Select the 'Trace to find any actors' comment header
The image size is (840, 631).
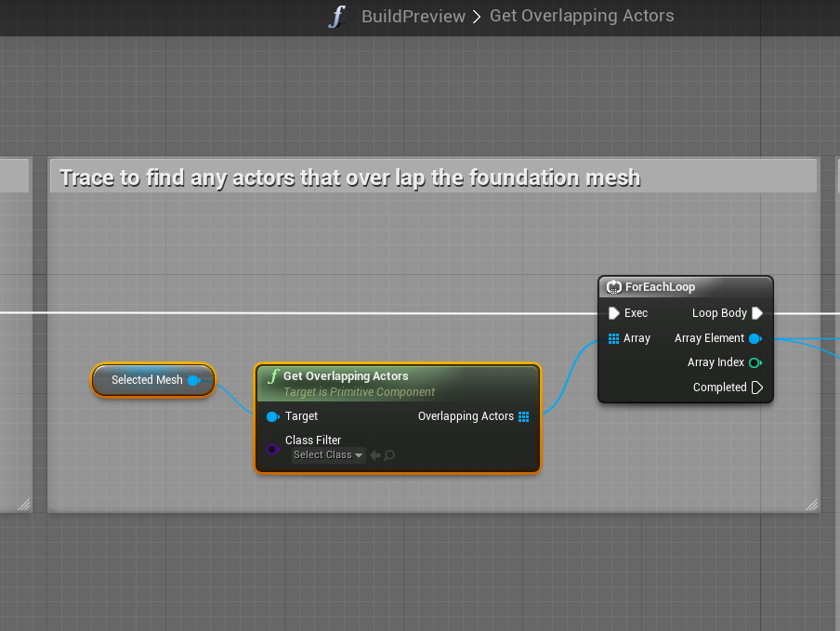coord(349,177)
